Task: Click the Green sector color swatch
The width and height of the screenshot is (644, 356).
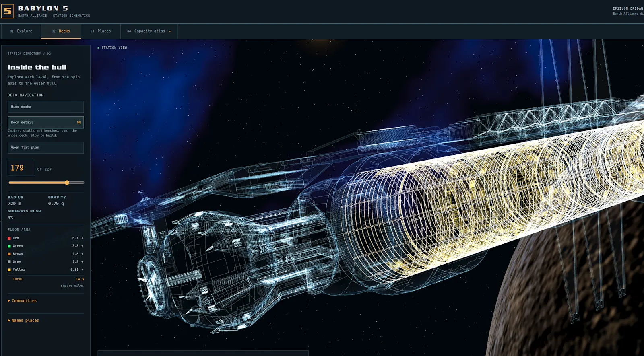Action: [9, 246]
